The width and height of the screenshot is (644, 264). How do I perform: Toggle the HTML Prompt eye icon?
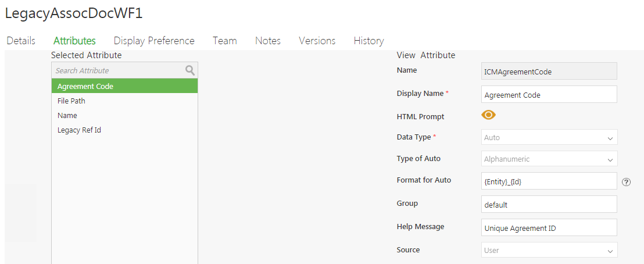[x=488, y=115]
